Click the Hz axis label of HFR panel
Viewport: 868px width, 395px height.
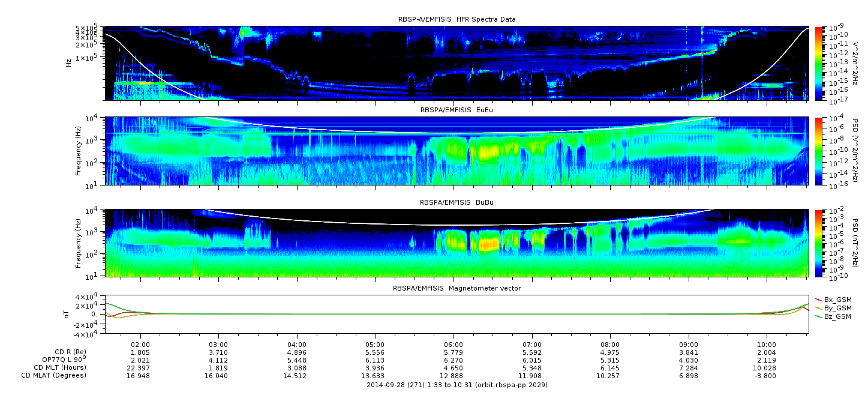click(x=68, y=62)
